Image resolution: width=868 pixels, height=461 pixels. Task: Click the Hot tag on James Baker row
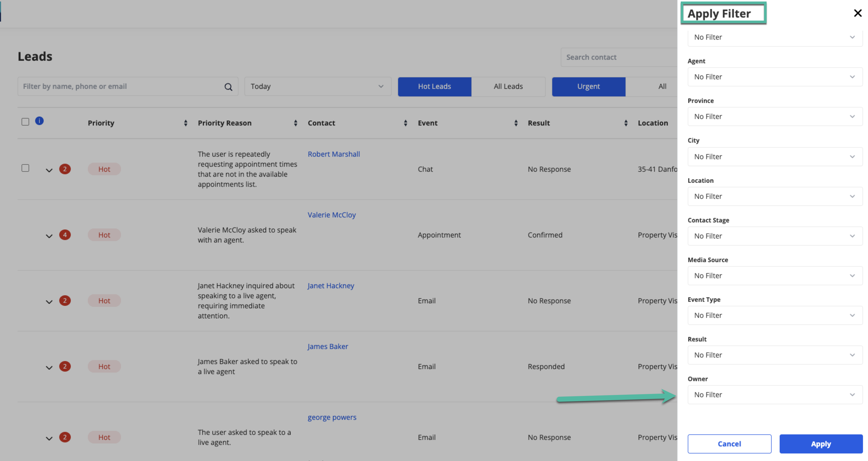[104, 366]
